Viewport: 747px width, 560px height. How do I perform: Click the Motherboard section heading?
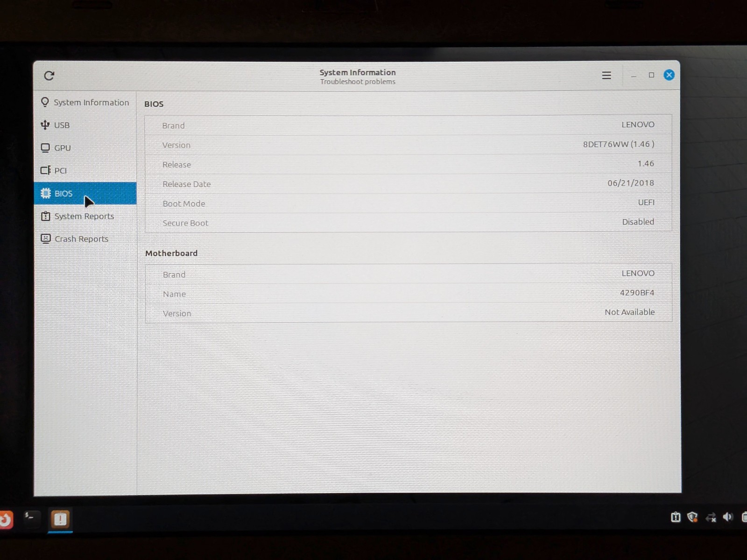pyautogui.click(x=171, y=253)
